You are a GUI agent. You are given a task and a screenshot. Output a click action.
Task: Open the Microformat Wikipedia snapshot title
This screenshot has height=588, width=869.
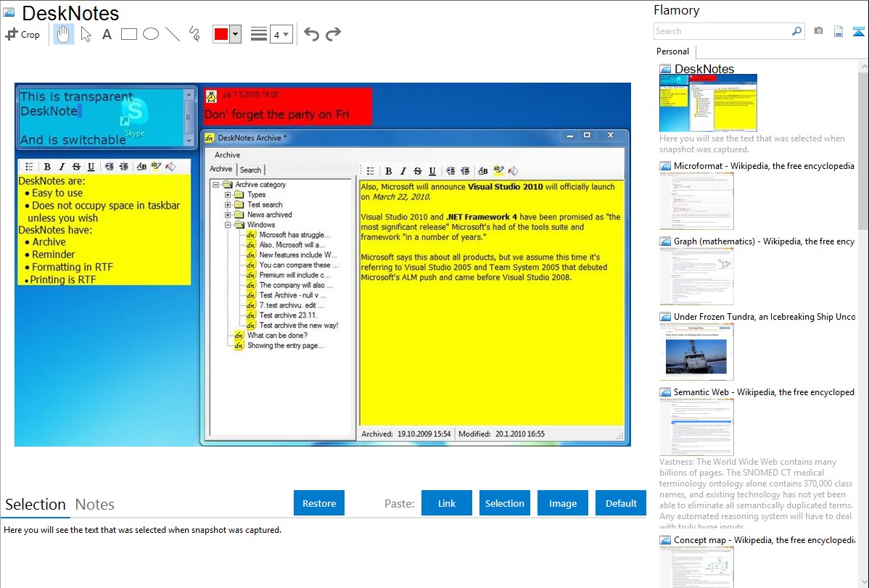(764, 166)
